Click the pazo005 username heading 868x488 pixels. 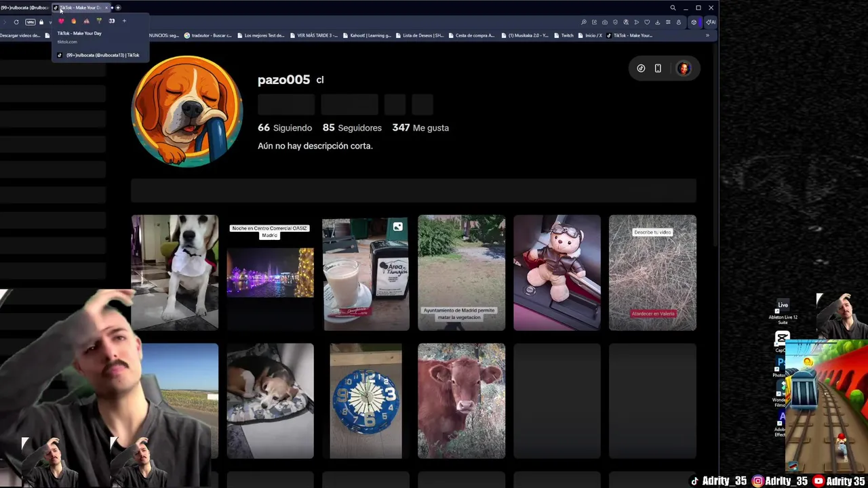(283, 80)
